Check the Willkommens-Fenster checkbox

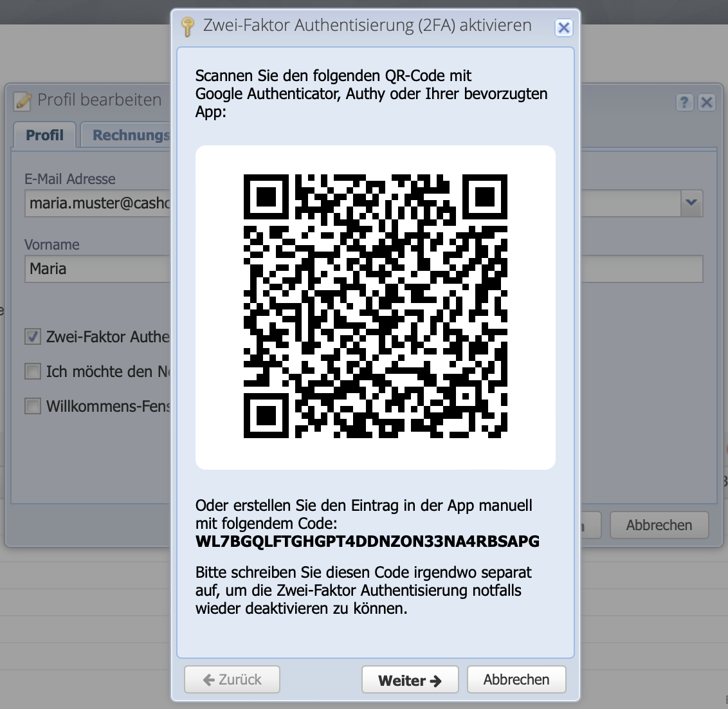click(x=32, y=405)
